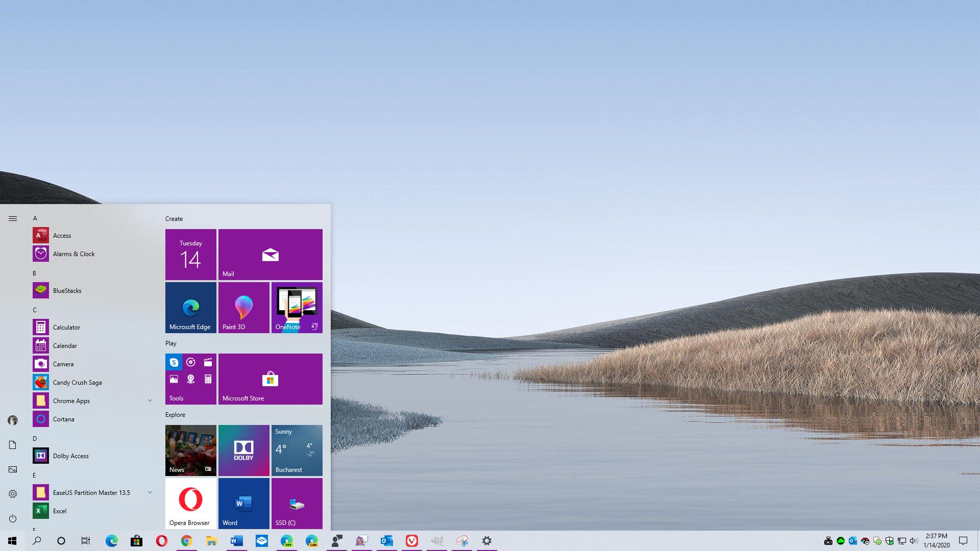Open Camera from the app list
This screenshot has height=551, width=980.
click(93, 364)
